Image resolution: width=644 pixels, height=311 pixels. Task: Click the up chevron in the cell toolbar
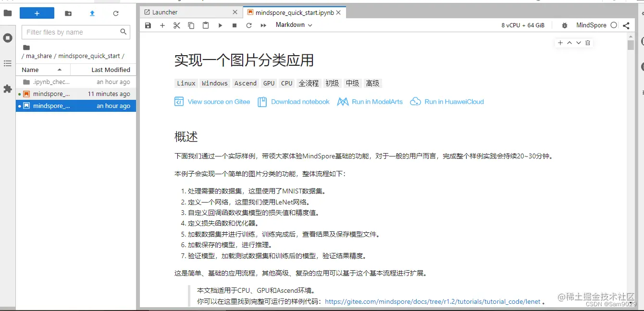coord(569,43)
